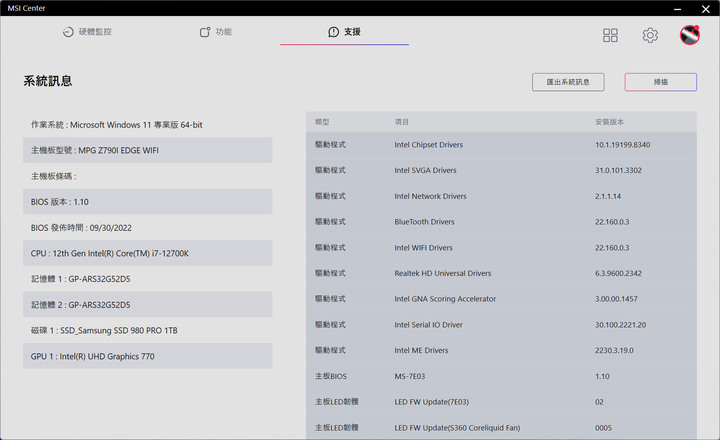
Task: Select the BIOS 版本 1.10 row
Action: tap(147, 202)
